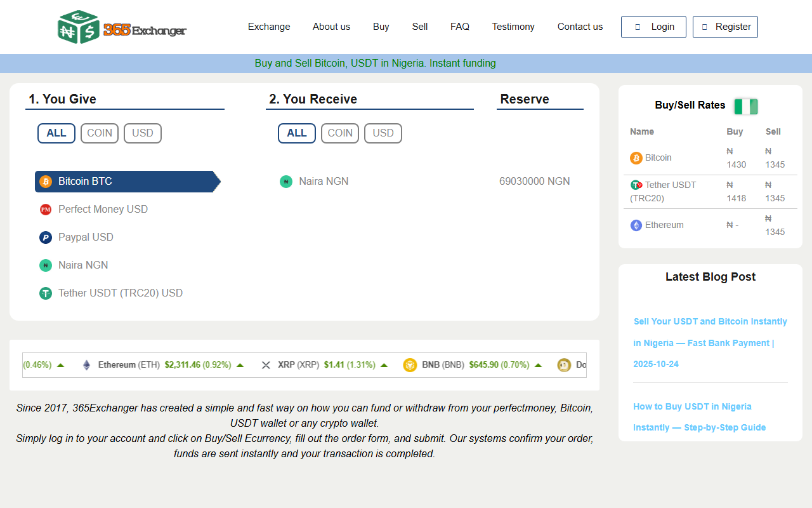Click the Bitcoin BTC coin icon
Viewport: 812px width, 508px height.
point(46,182)
